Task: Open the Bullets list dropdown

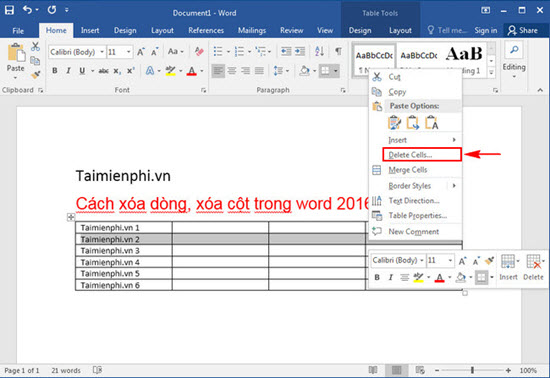Action: click(228, 52)
